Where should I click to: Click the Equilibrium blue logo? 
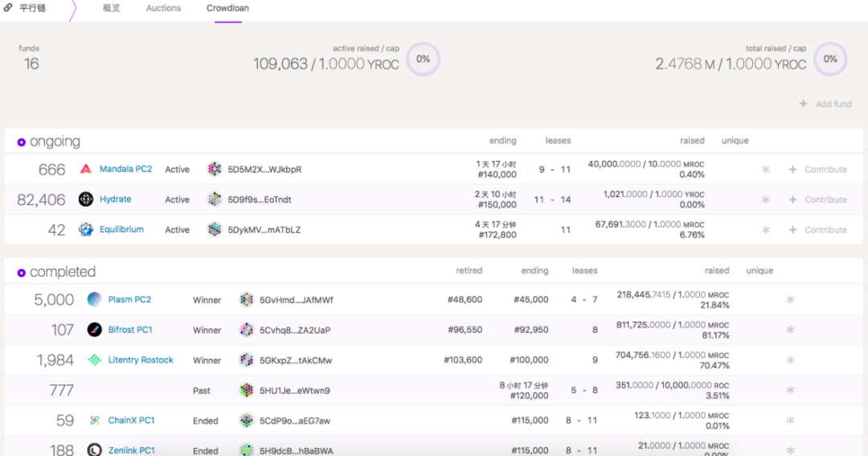point(86,229)
